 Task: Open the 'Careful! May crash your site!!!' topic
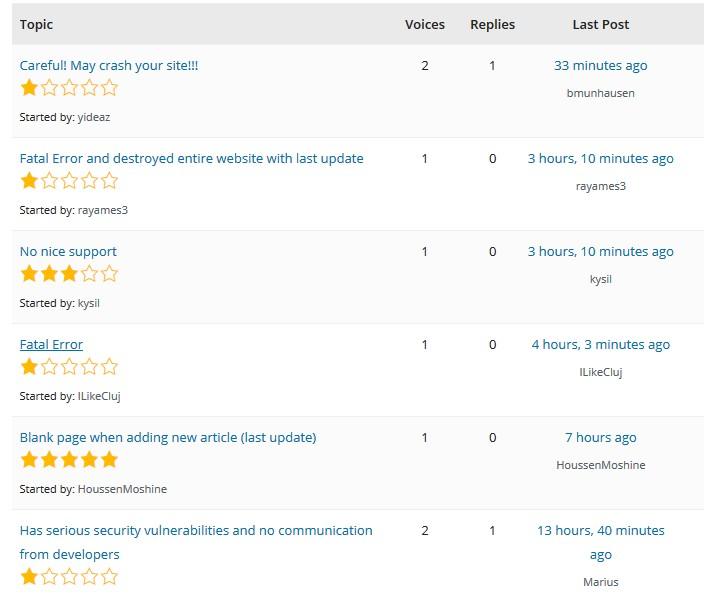pos(109,65)
